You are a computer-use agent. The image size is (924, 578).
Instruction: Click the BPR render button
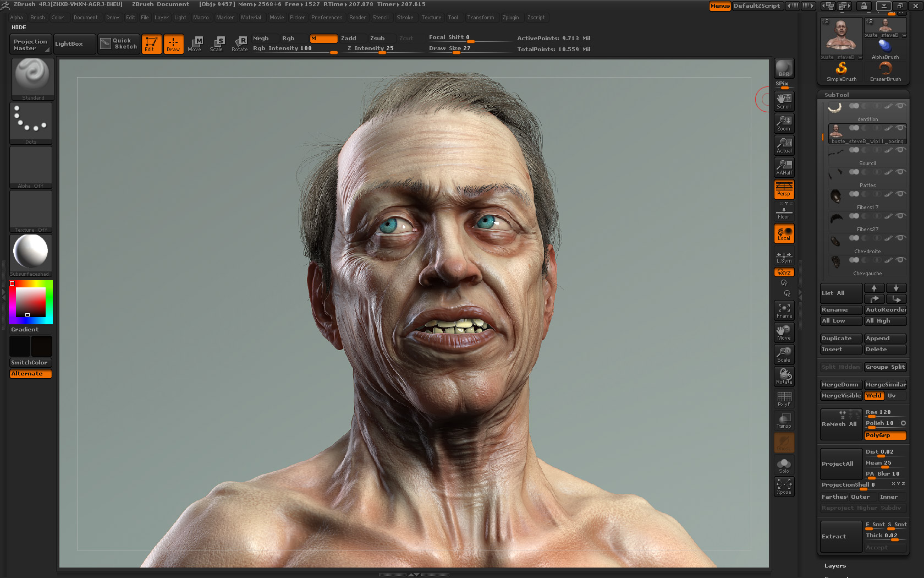[784, 68]
